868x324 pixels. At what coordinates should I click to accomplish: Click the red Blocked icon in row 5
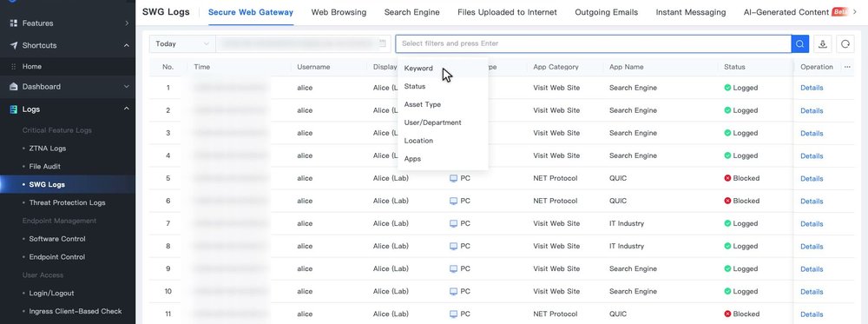(727, 178)
